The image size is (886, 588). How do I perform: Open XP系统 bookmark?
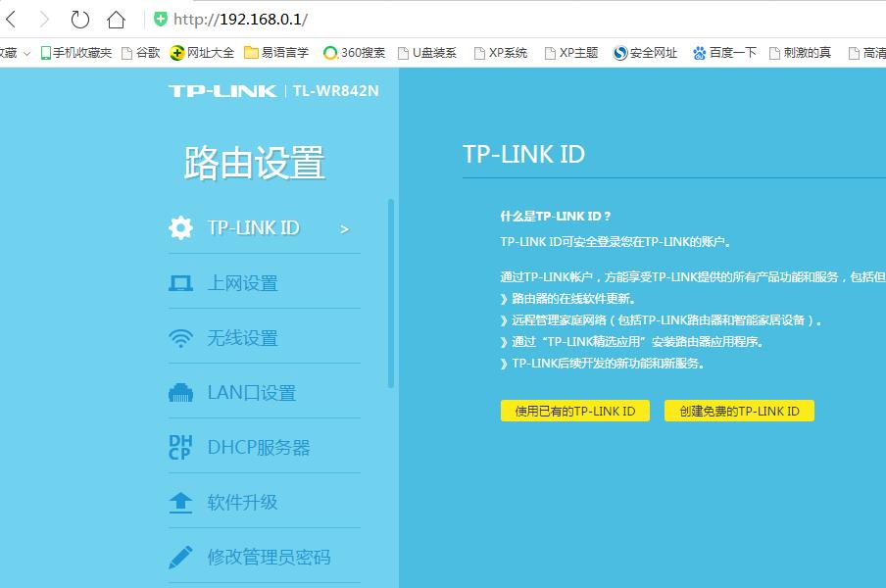(501, 53)
